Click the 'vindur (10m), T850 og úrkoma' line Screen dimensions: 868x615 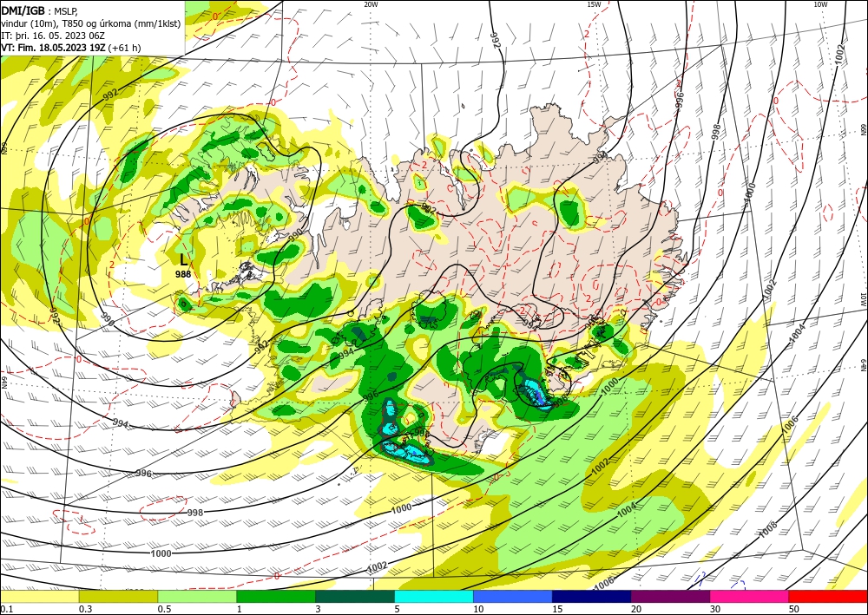pos(91,23)
